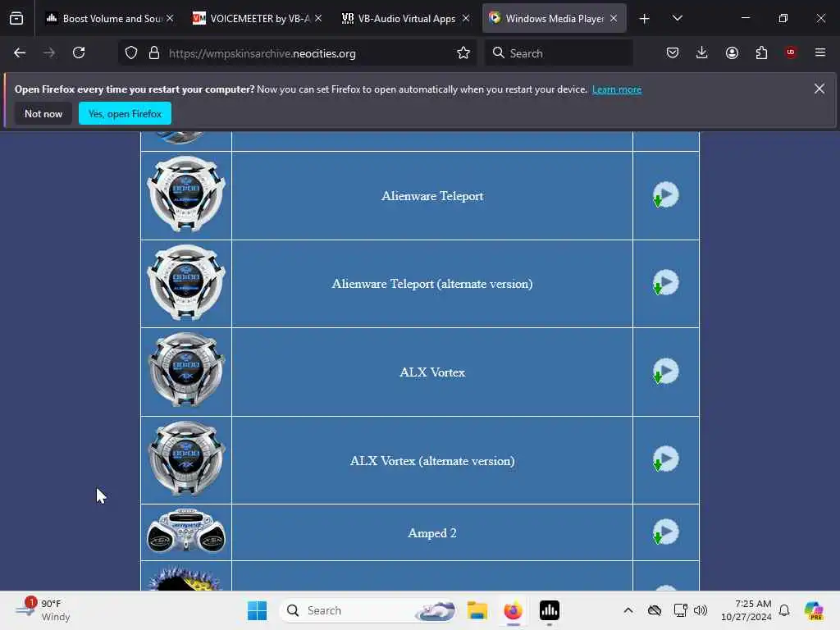
Task: Select the Amped 2 title text
Action: 431,533
